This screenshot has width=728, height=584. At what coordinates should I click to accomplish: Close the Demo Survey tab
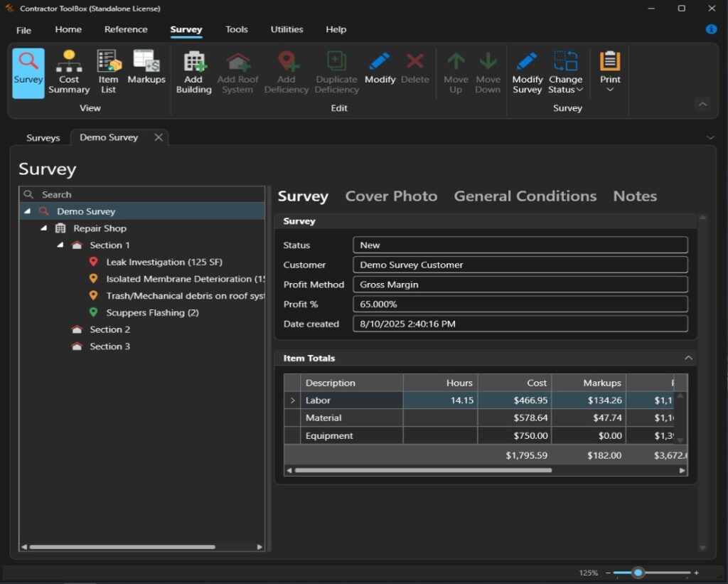coord(159,137)
